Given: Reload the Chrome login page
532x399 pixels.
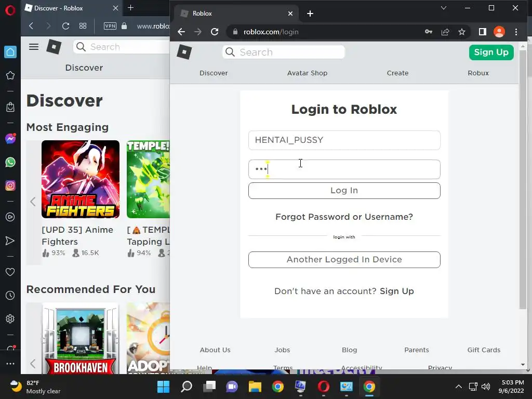Looking at the screenshot, I should [x=215, y=32].
